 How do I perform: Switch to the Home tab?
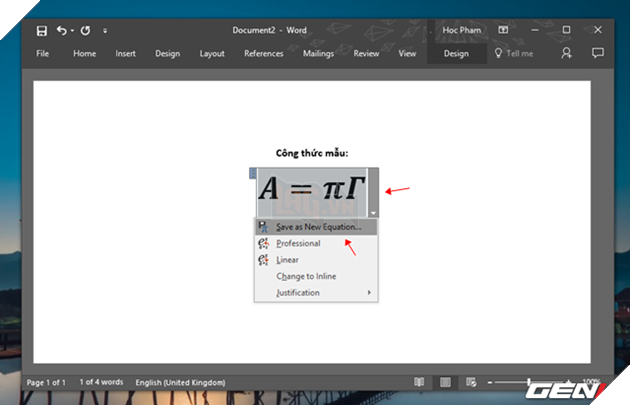click(84, 53)
